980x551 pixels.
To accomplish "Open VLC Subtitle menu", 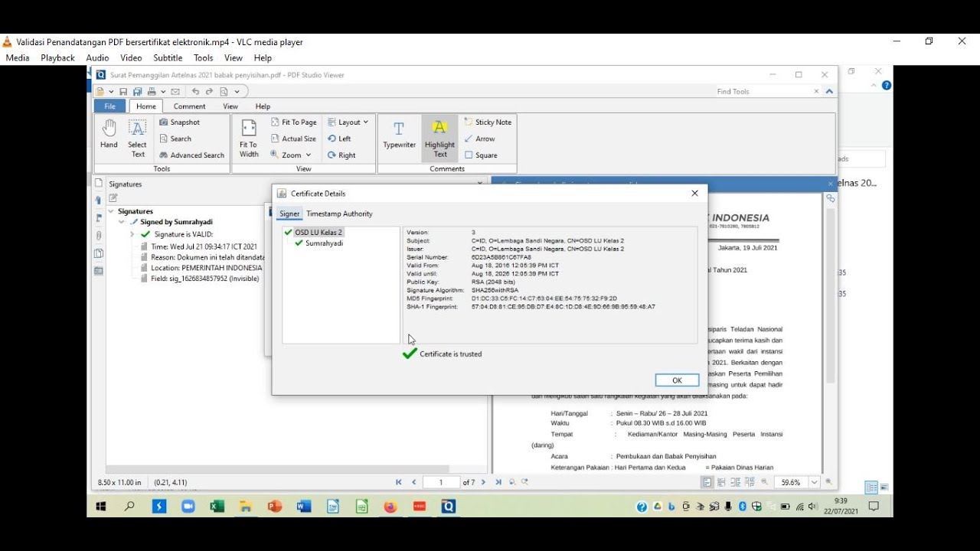I will [168, 58].
